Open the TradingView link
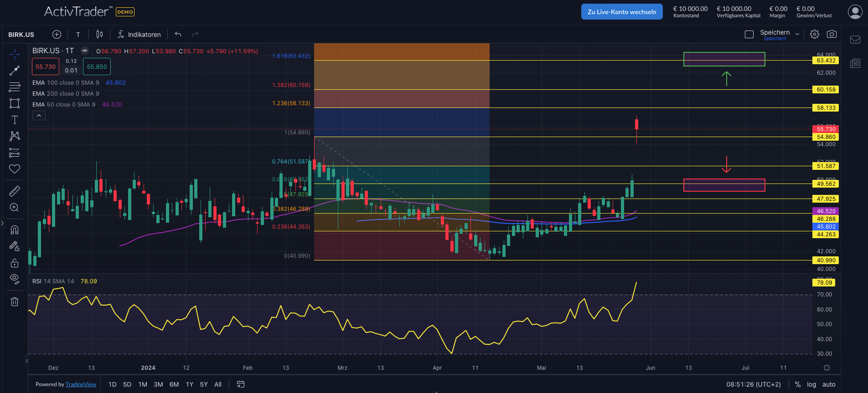868x393 pixels. point(81,384)
